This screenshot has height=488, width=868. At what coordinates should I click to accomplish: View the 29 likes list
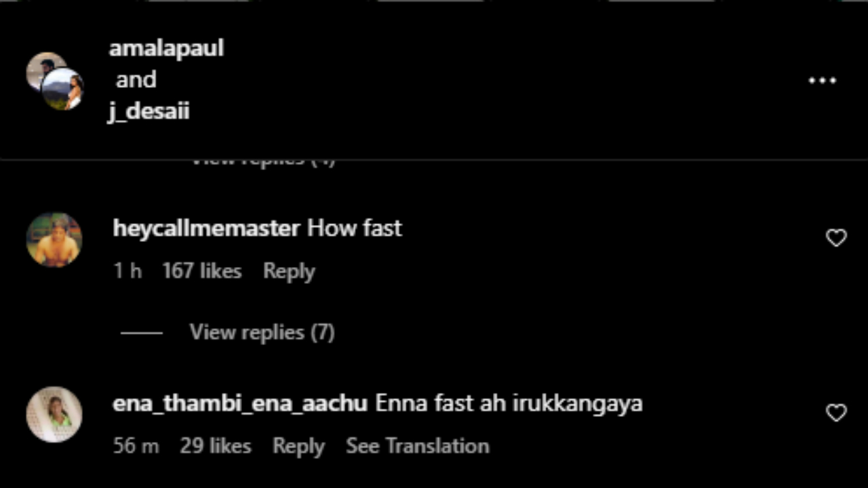[x=216, y=446]
